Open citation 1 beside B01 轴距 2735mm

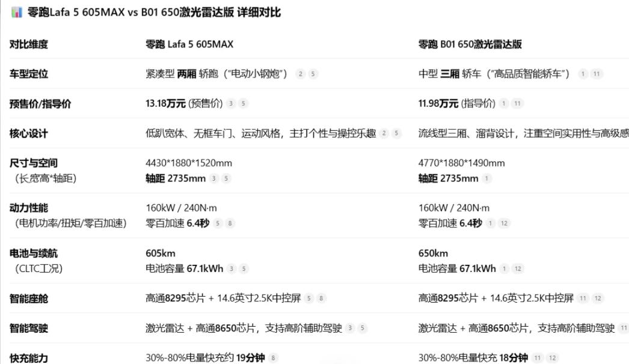click(x=486, y=178)
